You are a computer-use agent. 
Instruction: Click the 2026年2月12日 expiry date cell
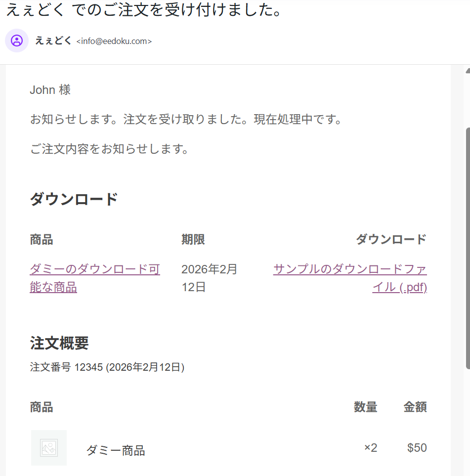(209, 278)
